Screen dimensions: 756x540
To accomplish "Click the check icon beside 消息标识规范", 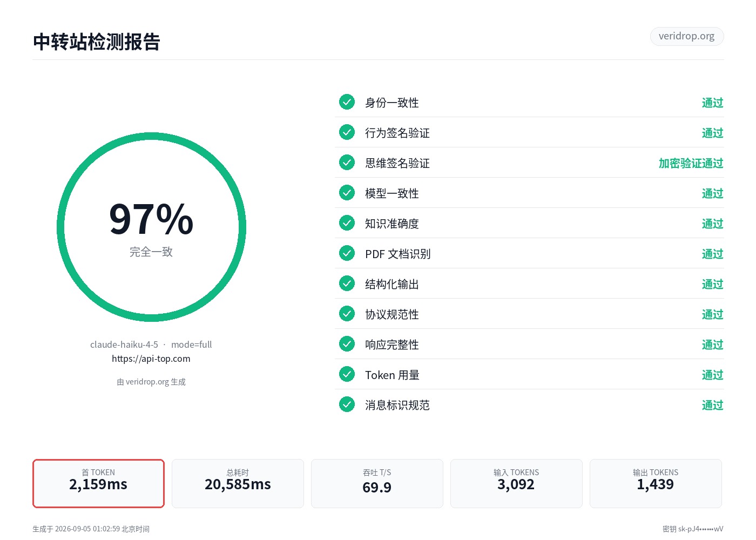I will (347, 404).
